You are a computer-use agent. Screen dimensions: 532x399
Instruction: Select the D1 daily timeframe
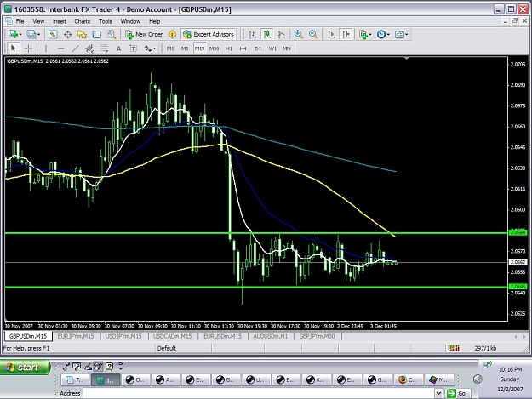[258, 48]
